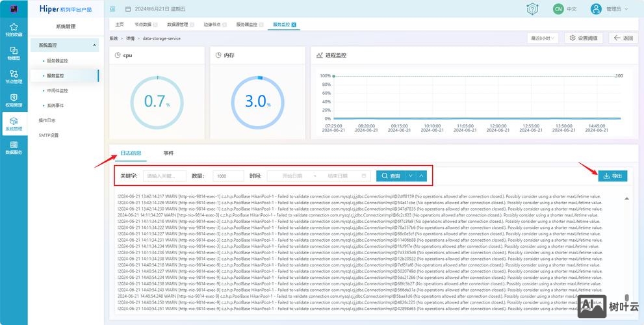Click the help question-mark icon in header

click(x=532, y=9)
